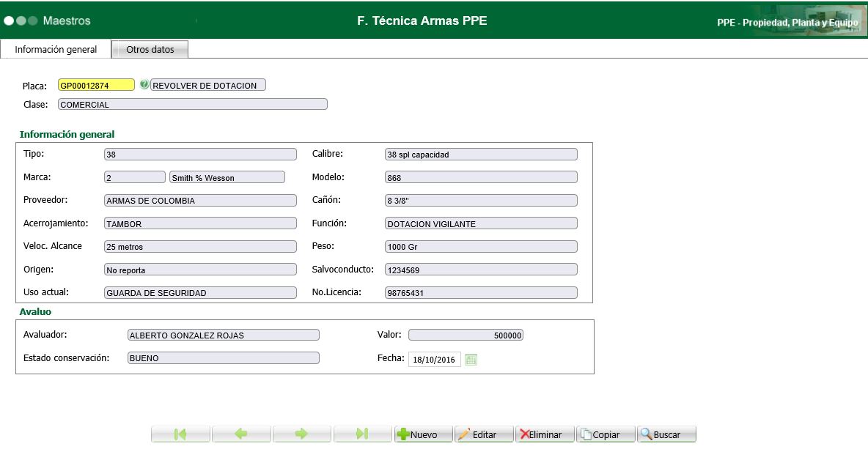
Task: Click the Salvoconducto: label
Action: tap(342, 270)
